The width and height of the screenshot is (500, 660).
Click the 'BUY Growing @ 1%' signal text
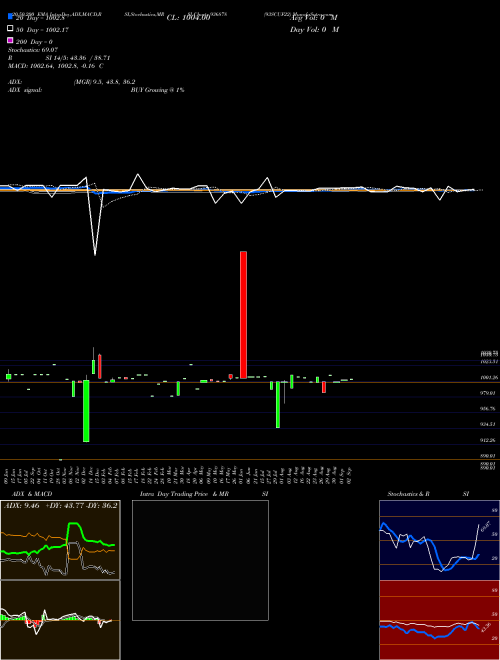[x=157, y=90]
